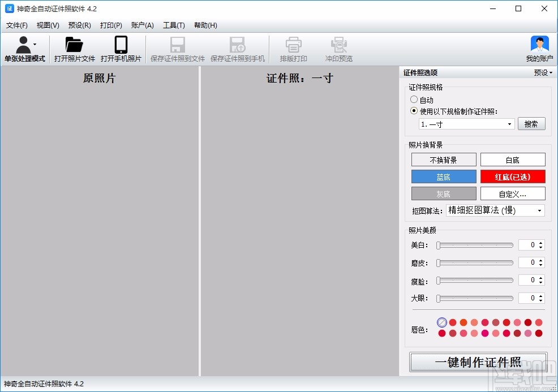Image resolution: width=558 pixels, height=392 pixels.
Task: Click the 瘦脸 numeric value field
Action: point(527,281)
